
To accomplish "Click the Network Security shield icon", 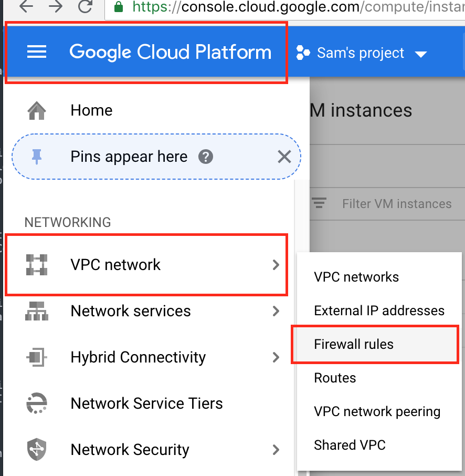I will click(x=37, y=450).
